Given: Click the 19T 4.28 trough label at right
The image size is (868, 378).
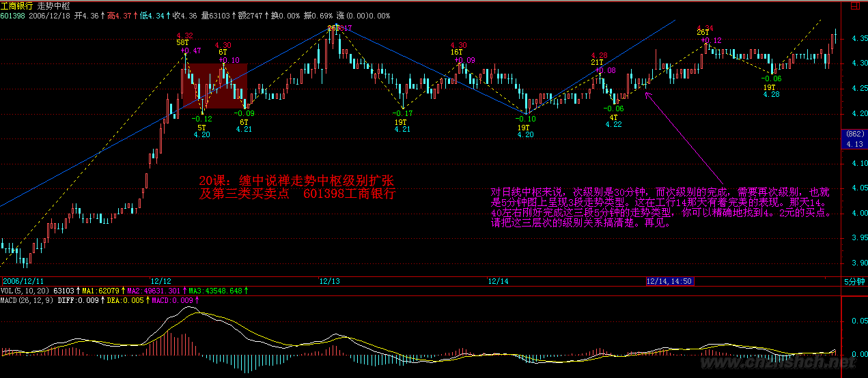Looking at the screenshot, I should tap(770, 91).
